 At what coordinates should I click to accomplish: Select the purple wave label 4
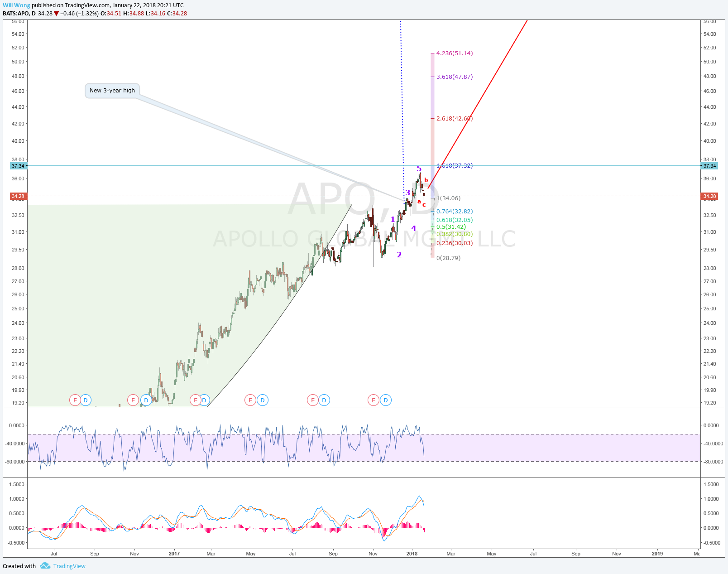[x=413, y=228]
